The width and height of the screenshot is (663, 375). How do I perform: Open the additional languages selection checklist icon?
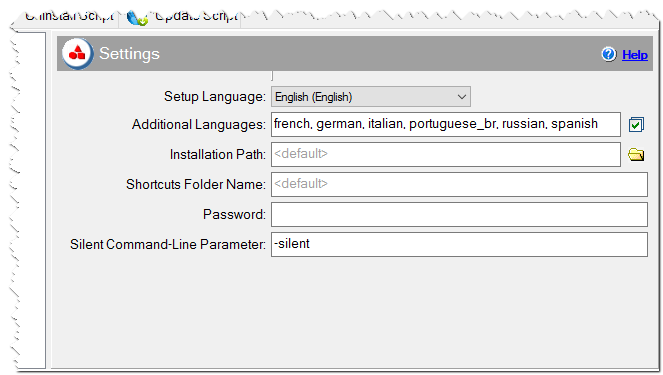coord(636,125)
